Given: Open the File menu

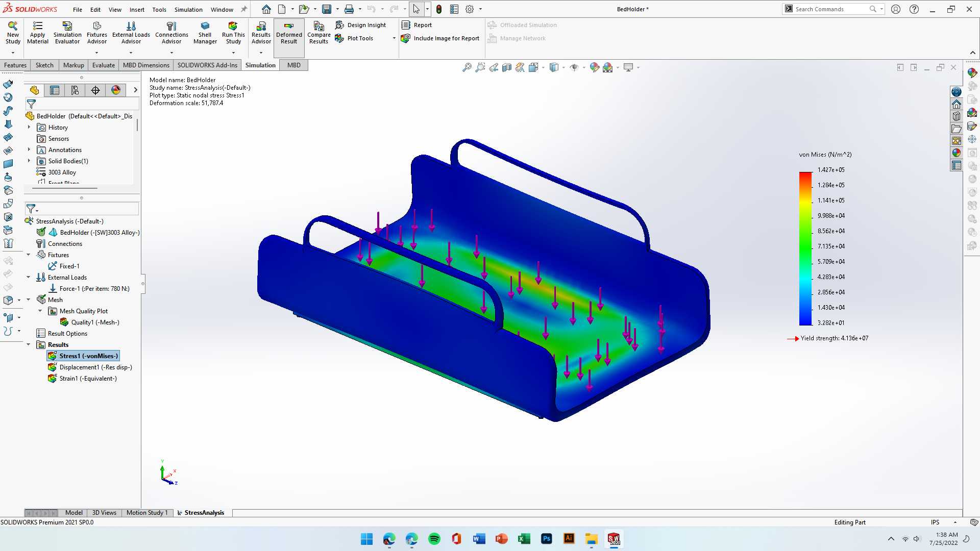Looking at the screenshot, I should (x=78, y=9).
